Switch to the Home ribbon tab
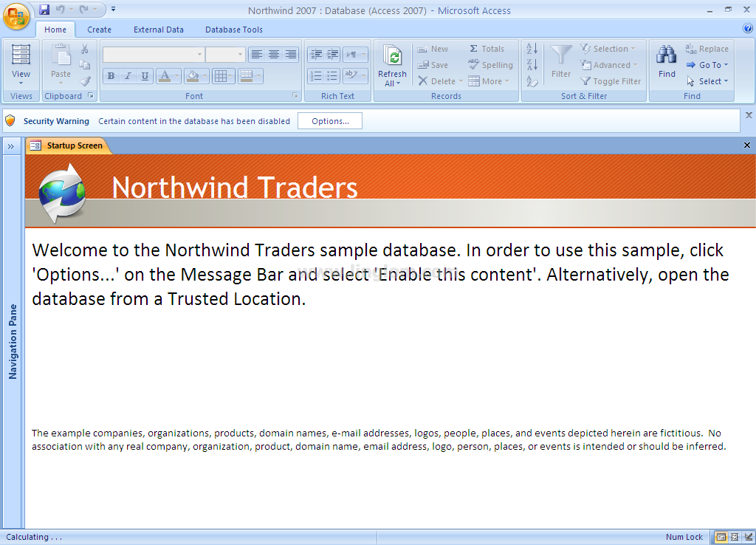 (x=55, y=30)
